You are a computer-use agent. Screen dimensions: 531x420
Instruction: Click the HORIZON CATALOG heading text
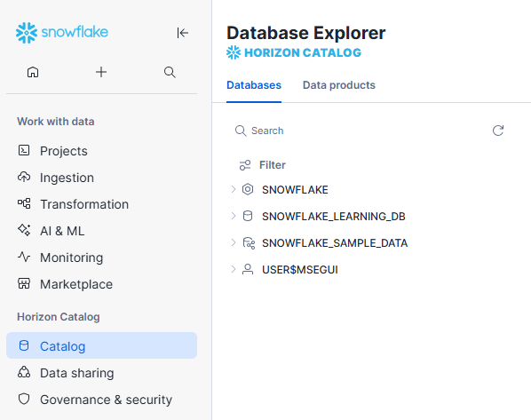[303, 53]
